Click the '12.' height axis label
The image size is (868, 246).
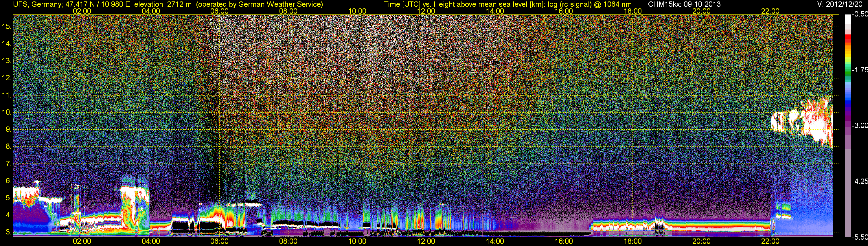pyautogui.click(x=7, y=78)
